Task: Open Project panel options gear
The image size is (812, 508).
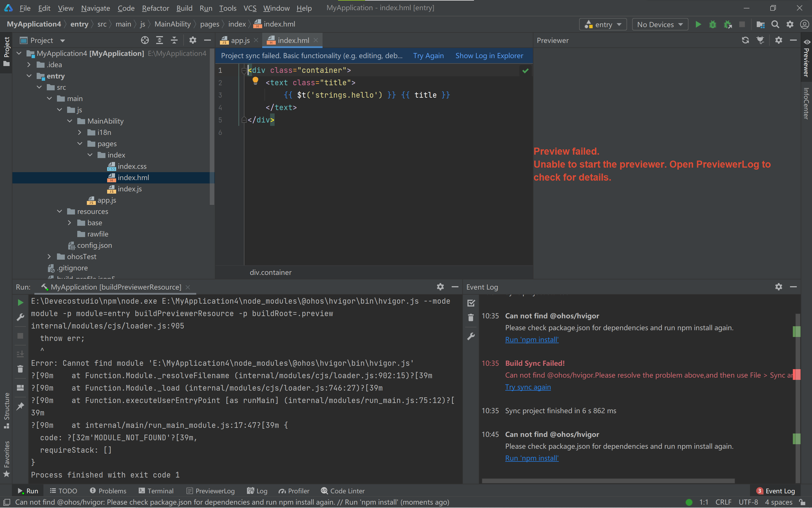Action: pos(193,40)
